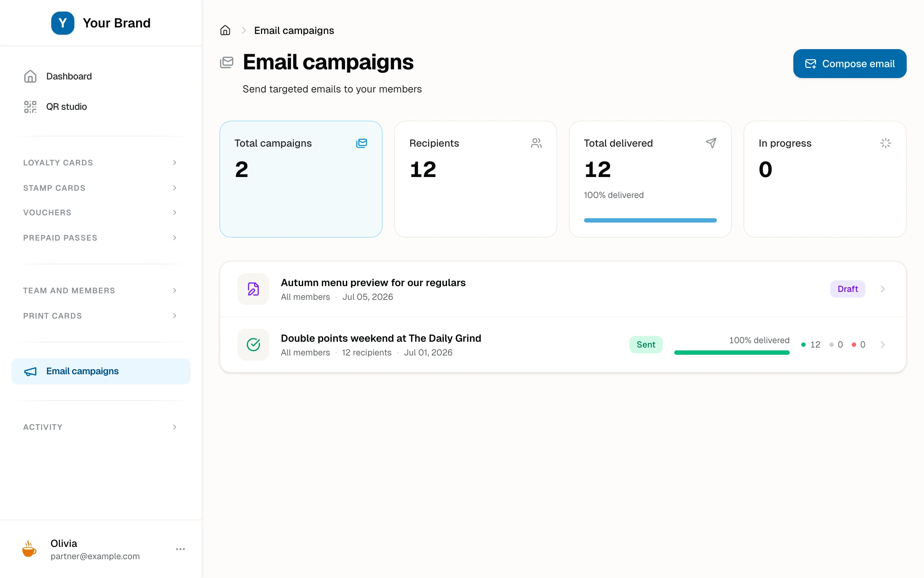This screenshot has width=924, height=578.
Task: Click the Draft status badge
Action: click(847, 289)
